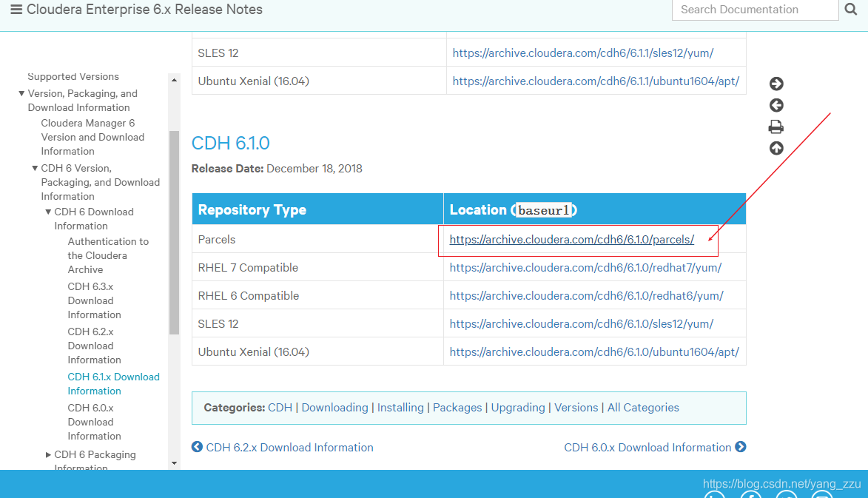Click the sidebar scrollbar thumb
The height and width of the screenshot is (498, 868).
click(x=175, y=232)
